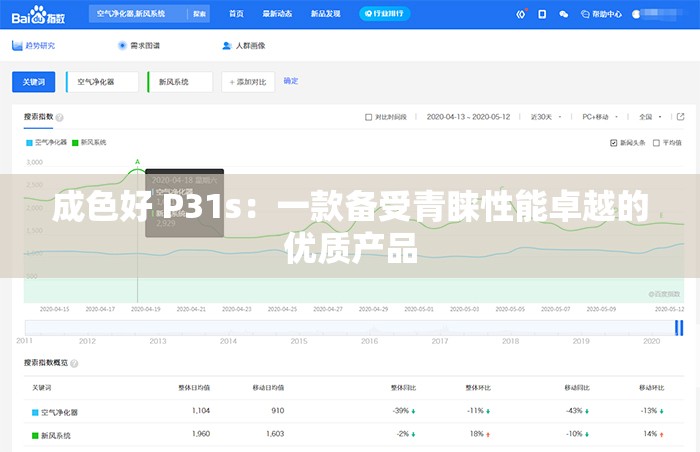Click 新风系统 keyword field

click(x=180, y=82)
